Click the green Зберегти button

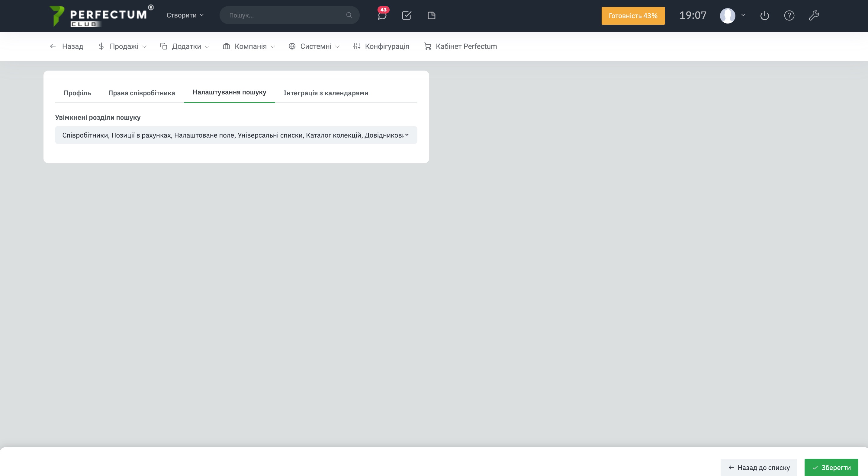pos(831,467)
